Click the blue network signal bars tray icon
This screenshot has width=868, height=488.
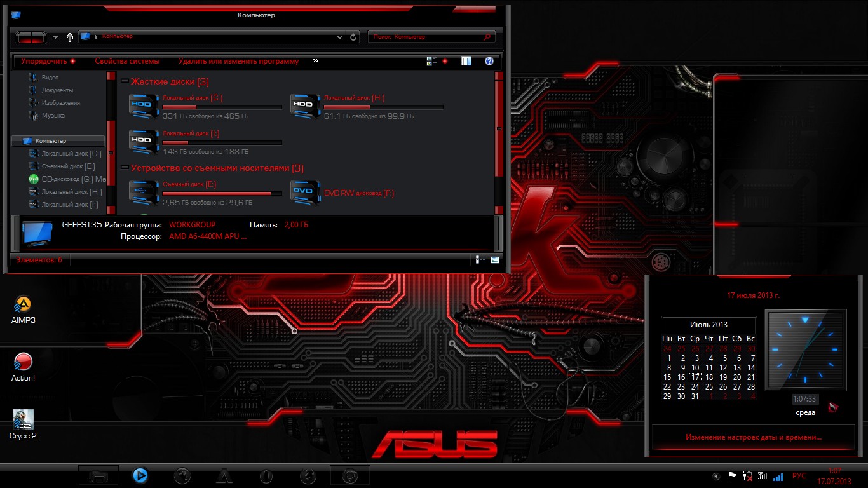point(778,476)
